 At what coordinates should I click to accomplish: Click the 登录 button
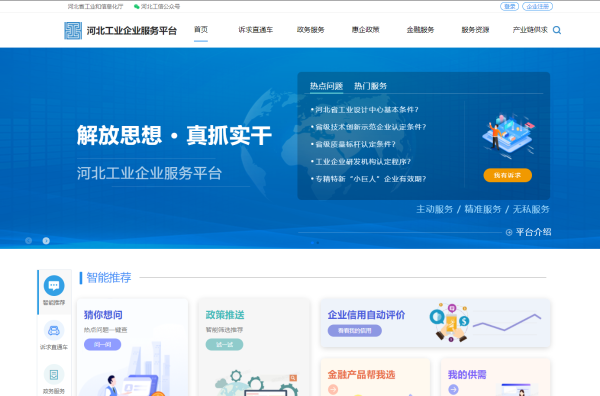[x=509, y=7]
